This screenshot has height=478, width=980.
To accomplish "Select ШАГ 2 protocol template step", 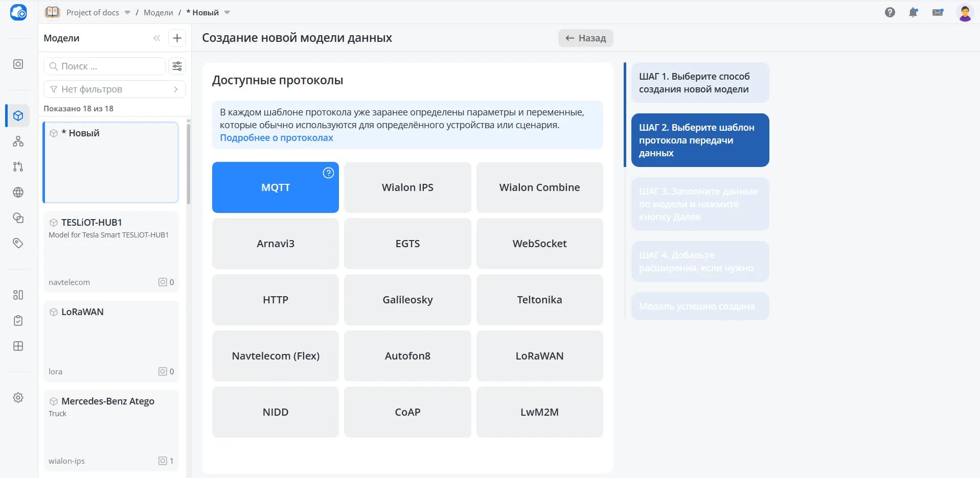I will (x=700, y=140).
